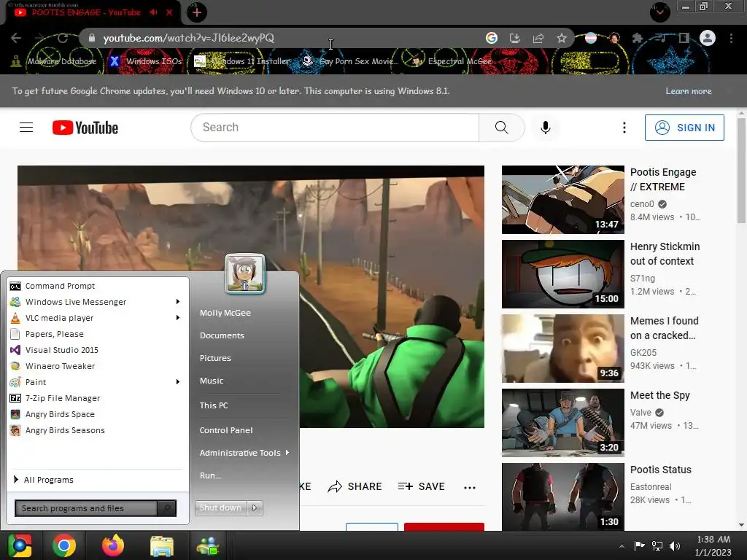The width and height of the screenshot is (747, 560).
Task: Click the YouTube search magnifier button
Action: [502, 127]
